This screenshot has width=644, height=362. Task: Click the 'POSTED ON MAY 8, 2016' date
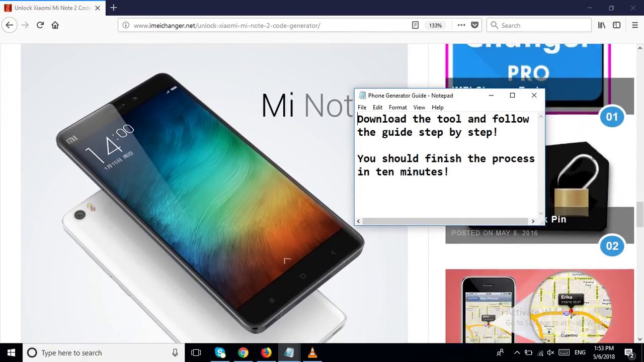tap(494, 233)
